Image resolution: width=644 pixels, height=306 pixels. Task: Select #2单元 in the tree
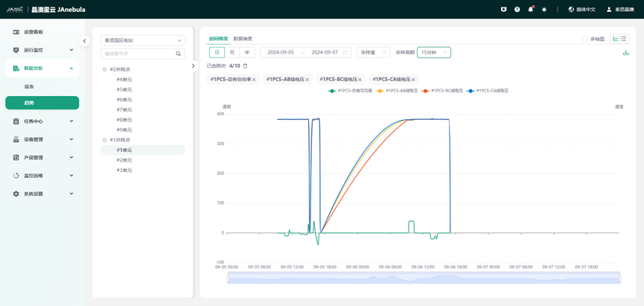pyautogui.click(x=124, y=160)
